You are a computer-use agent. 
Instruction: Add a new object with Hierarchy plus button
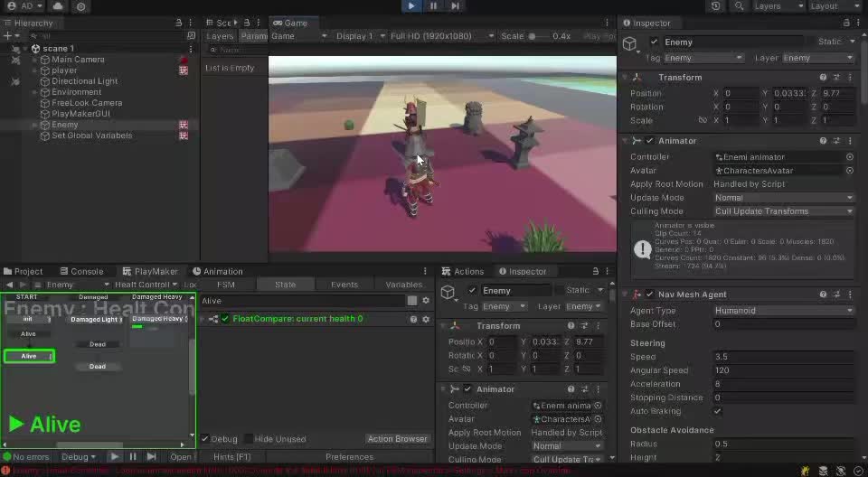tap(8, 35)
